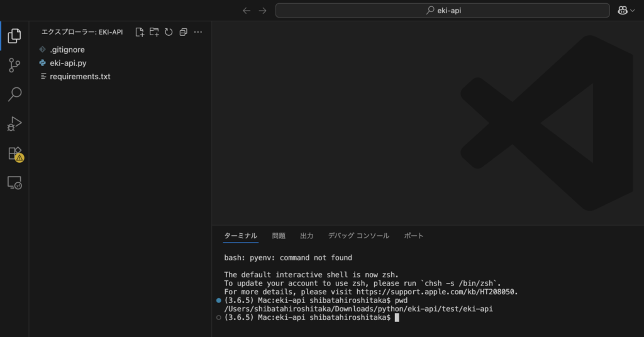Image resolution: width=644 pixels, height=337 pixels.
Task: Click the text-file icon beside requirements.txt
Action: [43, 76]
